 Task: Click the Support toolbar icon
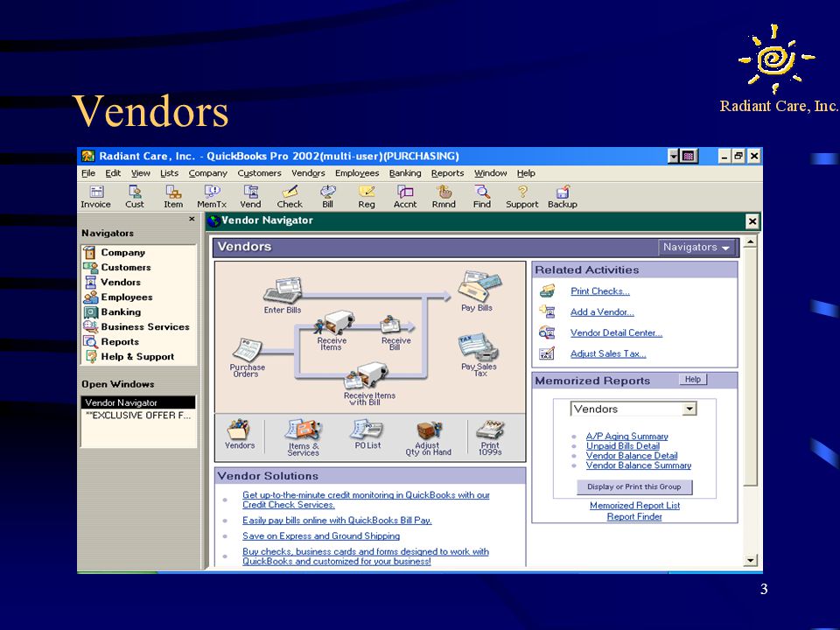click(521, 197)
